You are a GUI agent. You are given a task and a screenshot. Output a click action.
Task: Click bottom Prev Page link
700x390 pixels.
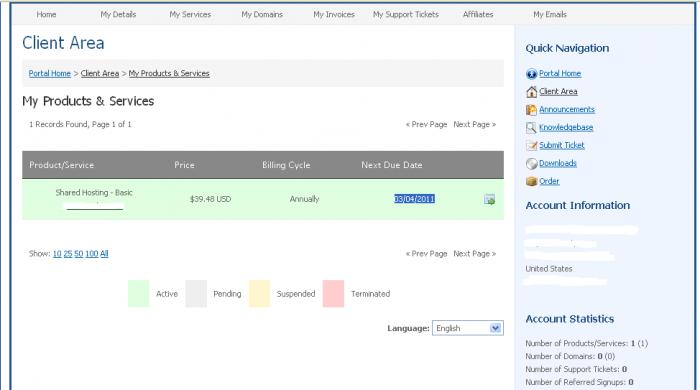click(x=426, y=253)
